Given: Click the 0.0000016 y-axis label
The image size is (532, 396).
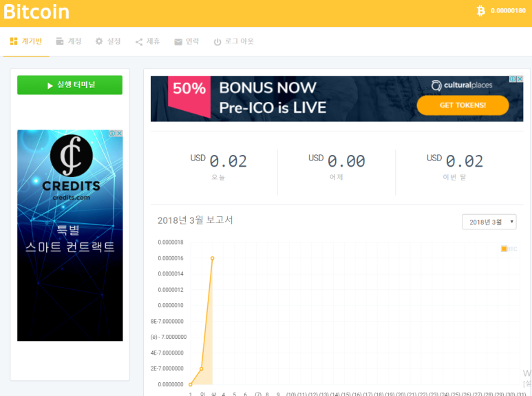Looking at the screenshot, I should 171,258.
